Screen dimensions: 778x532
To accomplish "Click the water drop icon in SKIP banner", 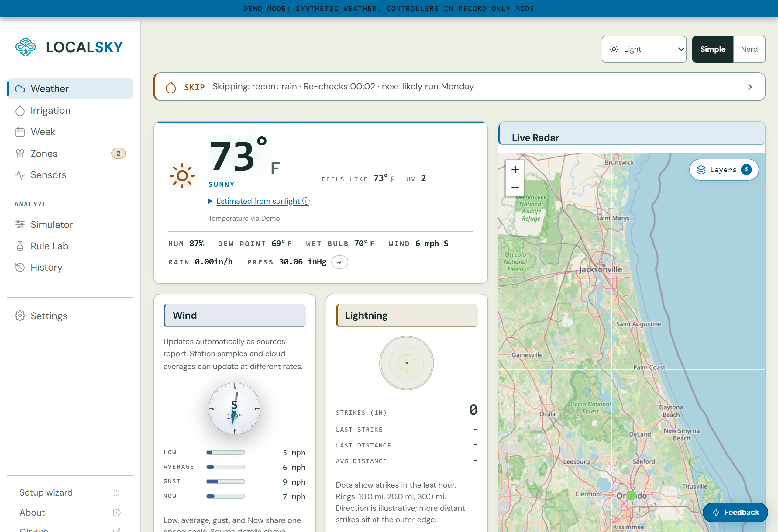I will 171,87.
